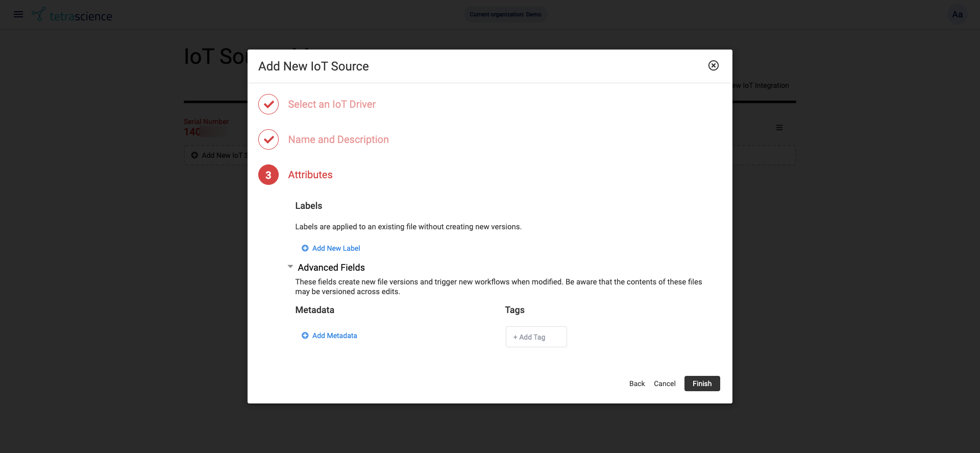The image size is (980, 453).
Task: Close the Add New IoT Source dialog
Action: (714, 65)
